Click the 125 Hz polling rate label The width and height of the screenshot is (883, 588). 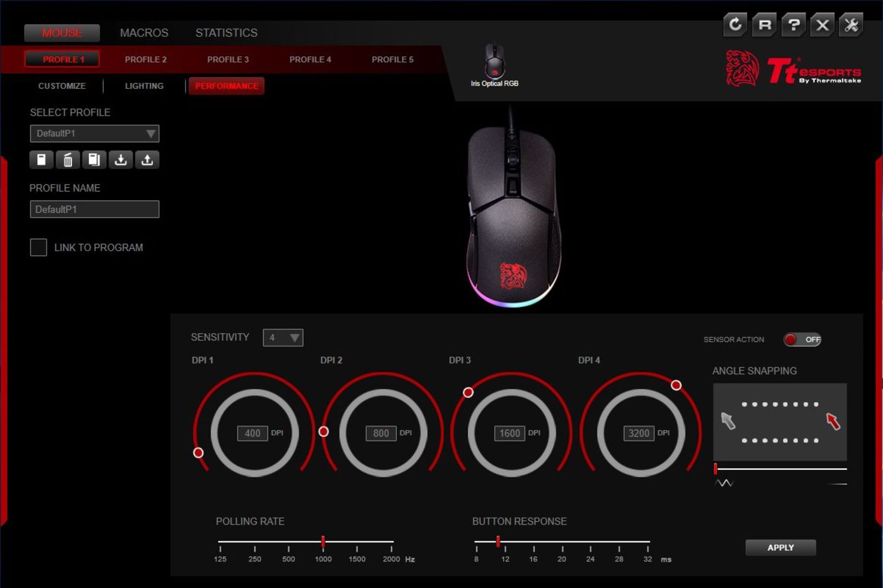pos(220,559)
